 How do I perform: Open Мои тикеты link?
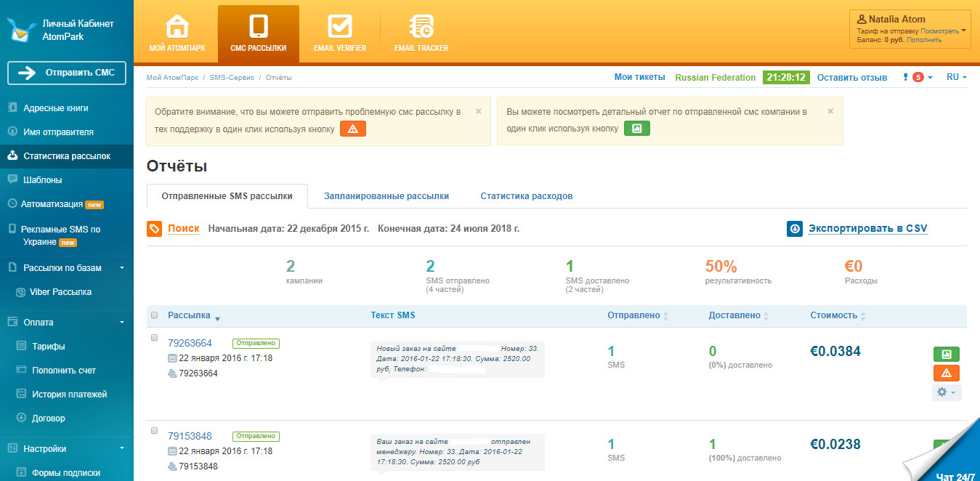pos(640,77)
